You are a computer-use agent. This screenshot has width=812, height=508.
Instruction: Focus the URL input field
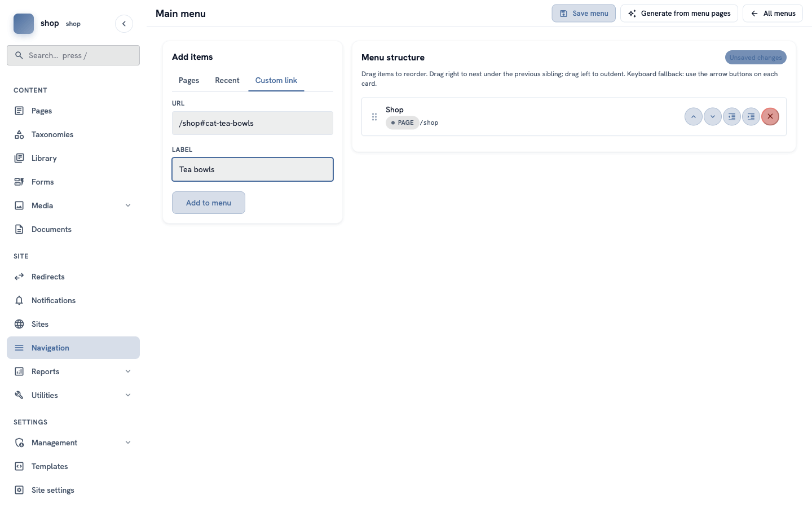point(253,123)
